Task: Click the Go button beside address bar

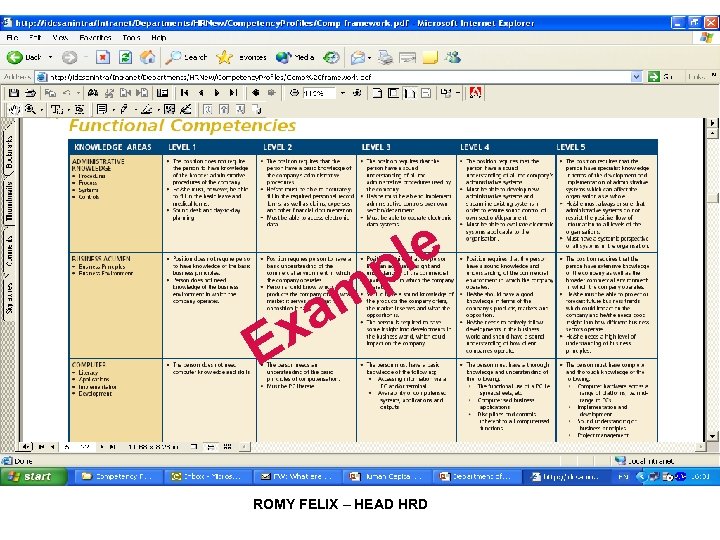Action: pyautogui.click(x=660, y=77)
